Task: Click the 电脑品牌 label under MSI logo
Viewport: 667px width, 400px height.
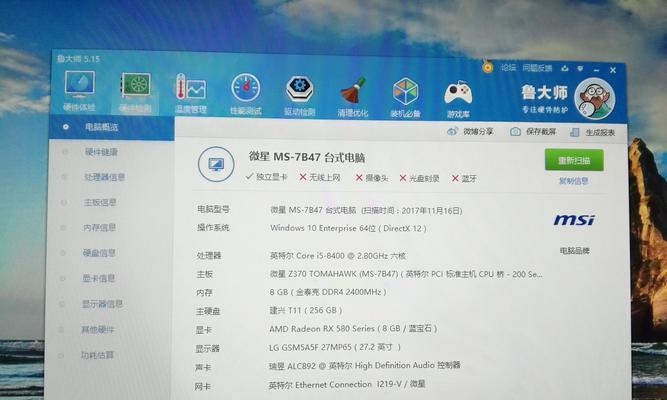Action: [575, 251]
